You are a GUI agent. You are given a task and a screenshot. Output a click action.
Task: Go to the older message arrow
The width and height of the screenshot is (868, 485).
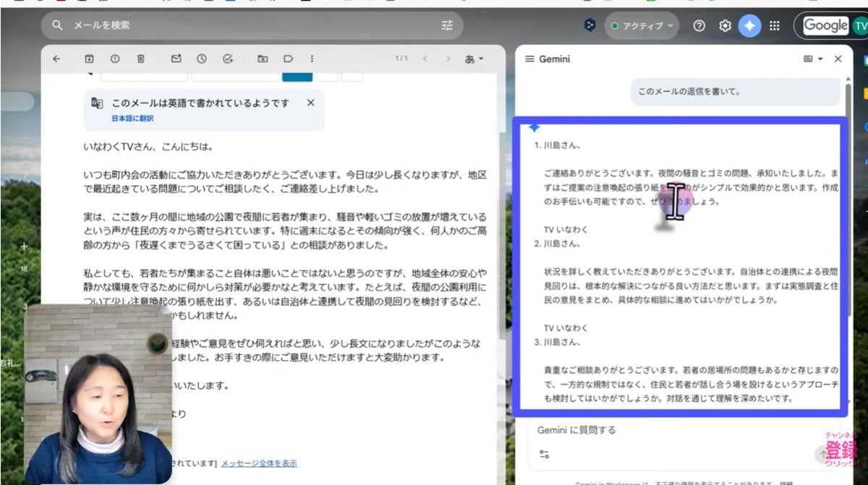(448, 59)
